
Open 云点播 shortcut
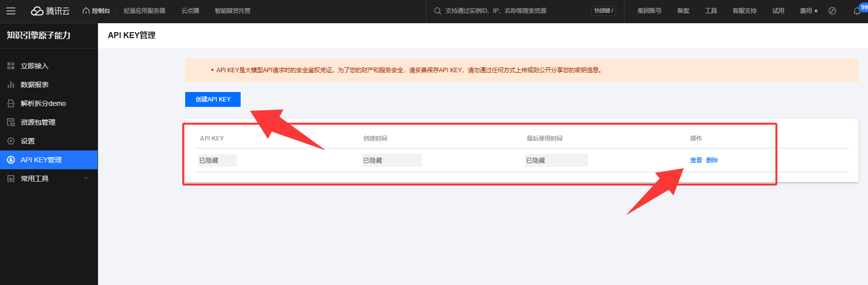(190, 11)
